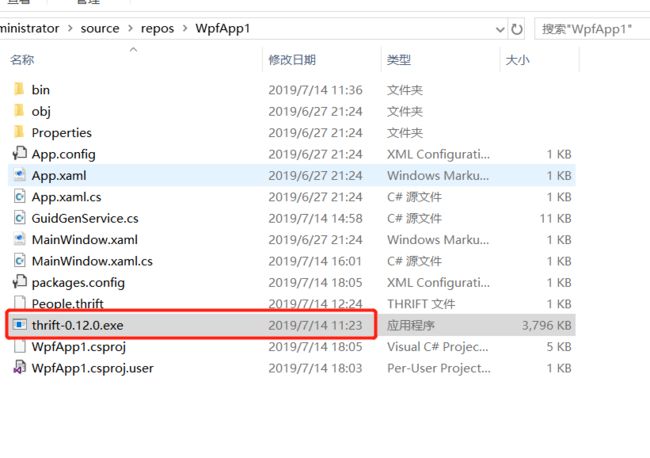Sort files by the 名称 column header
650x458 pixels.
coord(22,60)
